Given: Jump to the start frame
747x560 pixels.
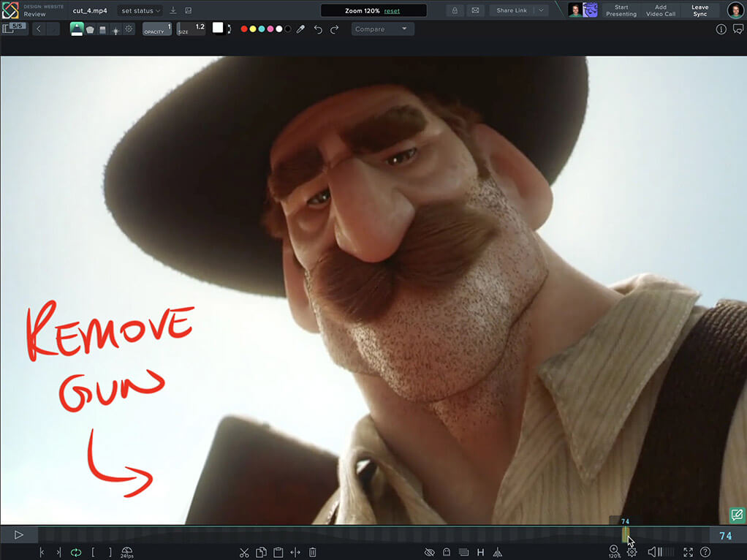Looking at the screenshot, I should (x=42, y=553).
